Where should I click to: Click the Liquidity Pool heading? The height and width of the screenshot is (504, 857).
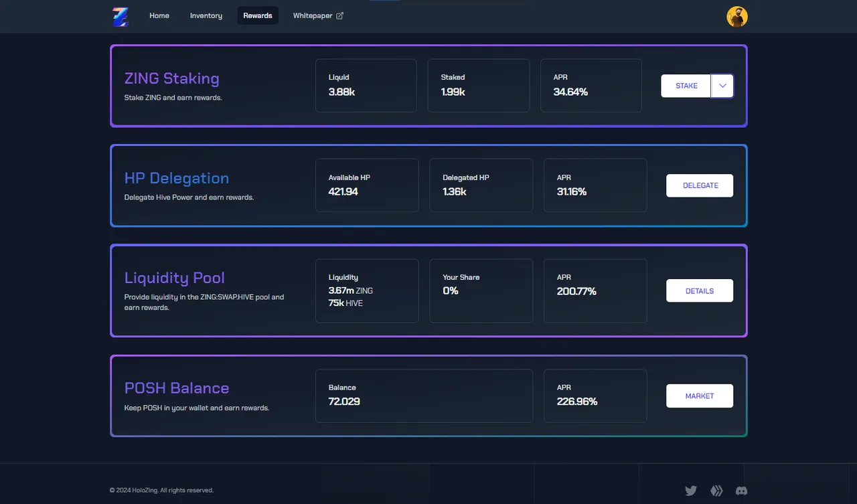pyautogui.click(x=175, y=278)
